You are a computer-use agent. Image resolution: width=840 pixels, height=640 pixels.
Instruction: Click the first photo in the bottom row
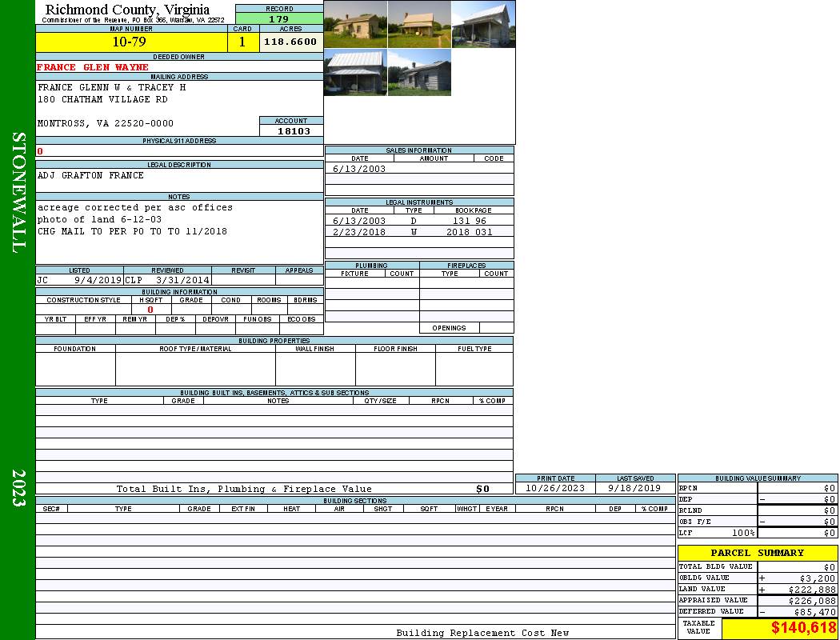(x=355, y=72)
